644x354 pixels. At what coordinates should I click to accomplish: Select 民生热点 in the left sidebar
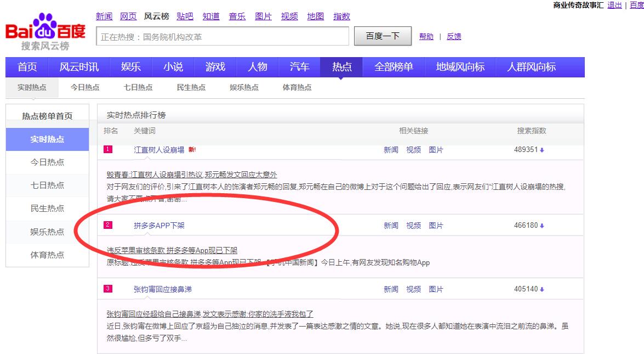pos(47,209)
